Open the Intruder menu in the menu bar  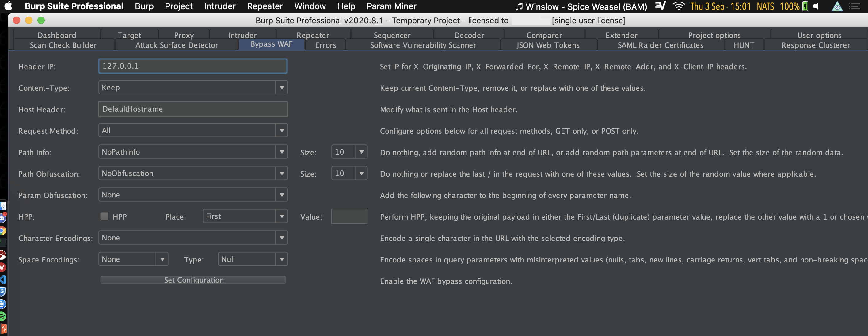pos(220,6)
